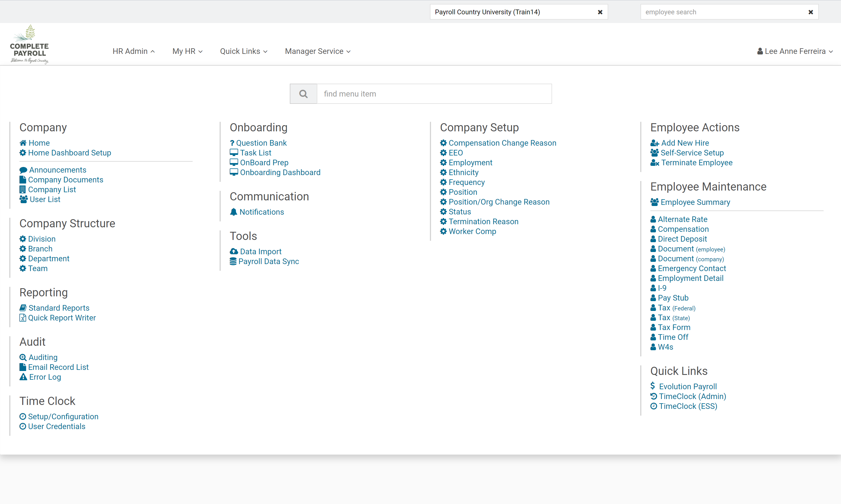Click the database icon beside Payroll Data Sync
Screen dimensions: 841x504
[233, 262]
